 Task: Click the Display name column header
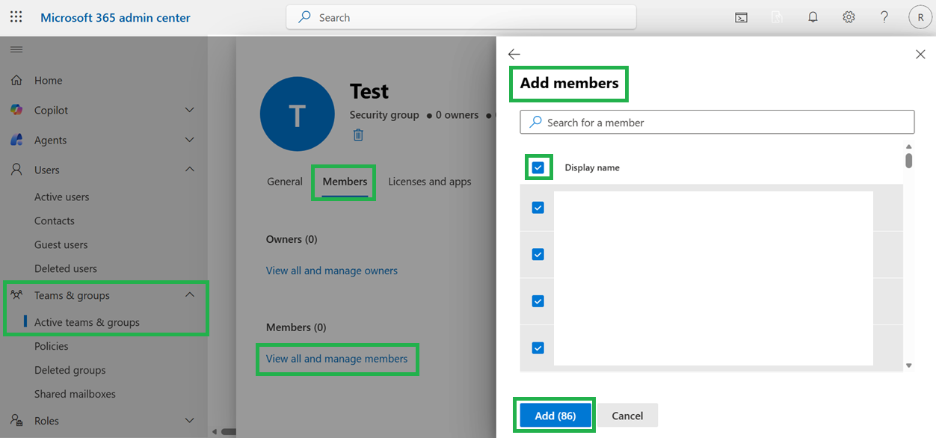point(592,168)
